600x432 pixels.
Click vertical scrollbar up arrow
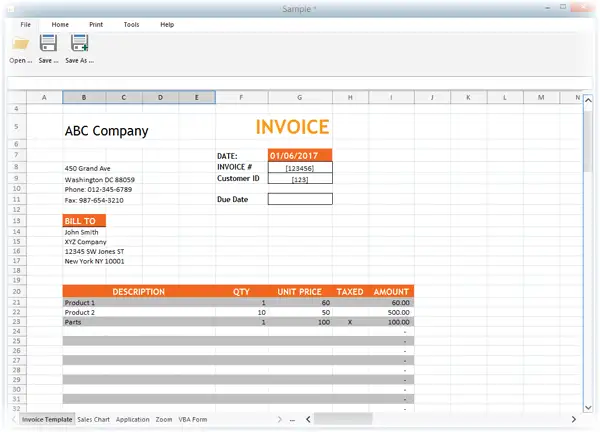pos(587,97)
